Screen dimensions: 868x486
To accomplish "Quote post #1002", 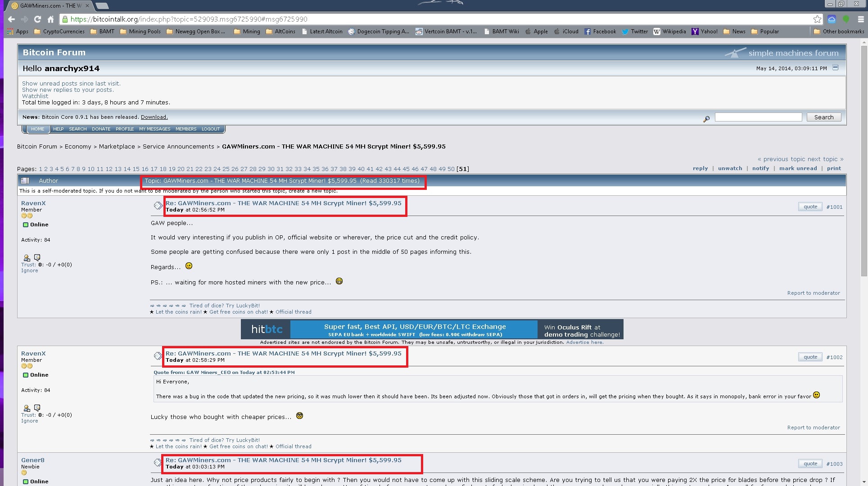I will [x=810, y=357].
